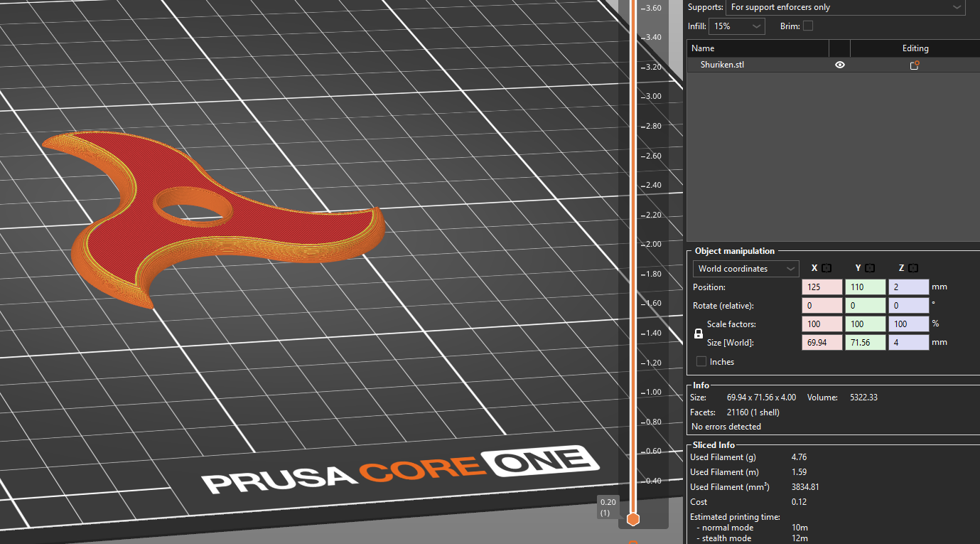Click the "No errors detected" text
Screen dimensions: 980x544
click(x=726, y=427)
